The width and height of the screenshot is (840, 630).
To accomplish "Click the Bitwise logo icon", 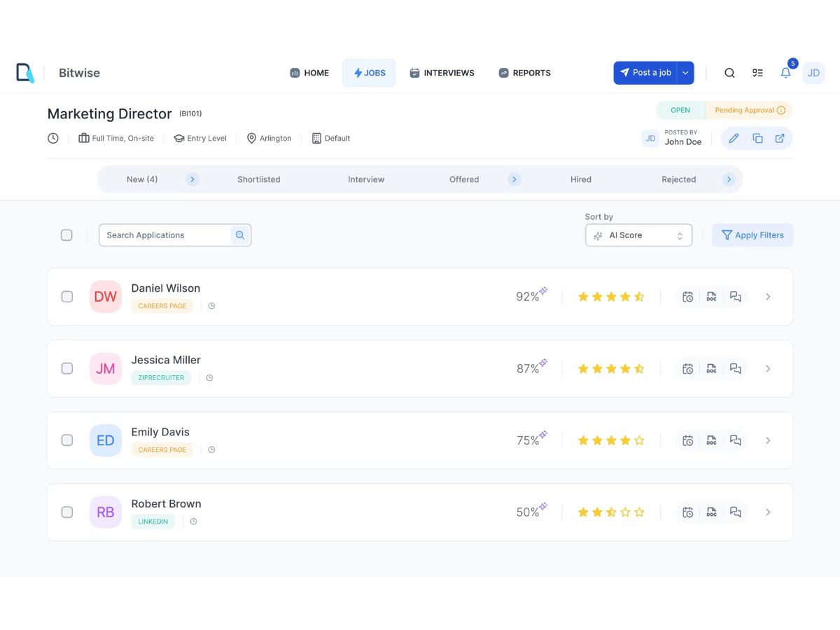I will click(25, 73).
